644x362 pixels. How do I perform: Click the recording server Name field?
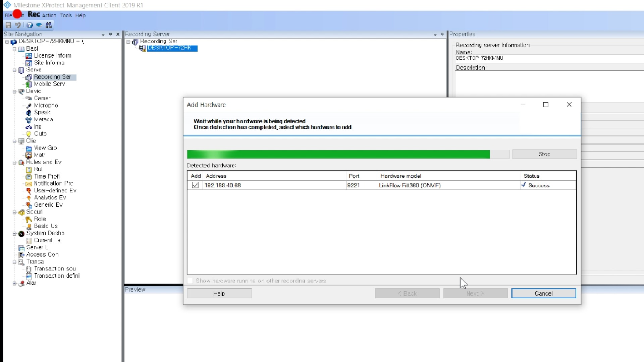[549, 58]
